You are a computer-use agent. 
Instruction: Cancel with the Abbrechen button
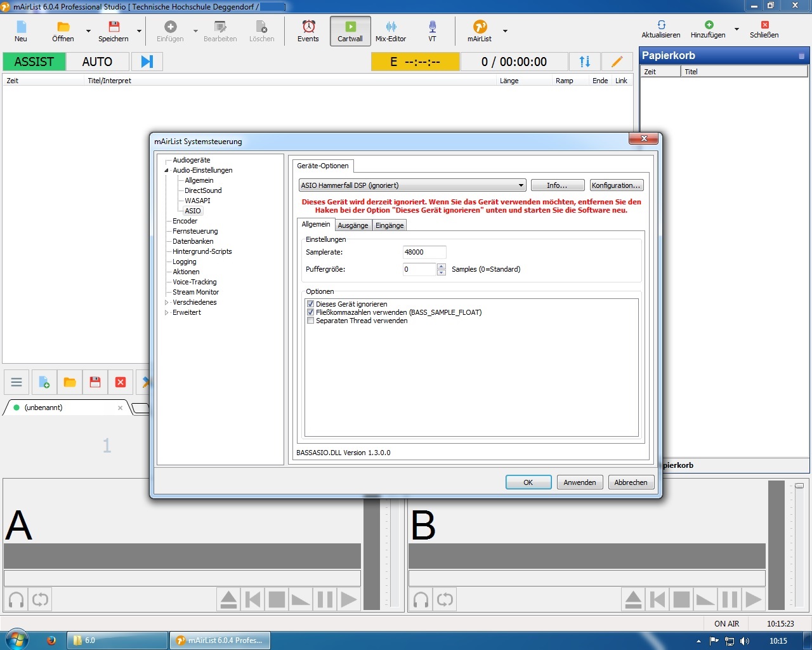(631, 482)
